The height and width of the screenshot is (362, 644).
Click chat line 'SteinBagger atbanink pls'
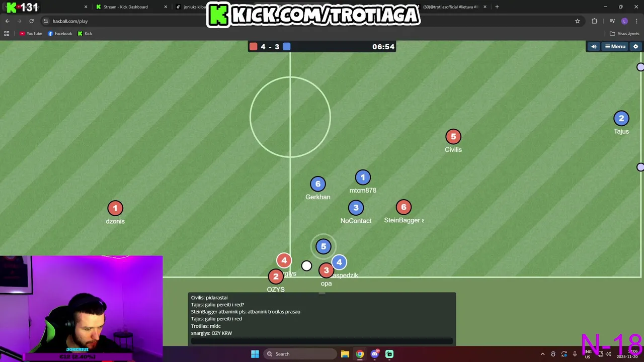[246, 312]
